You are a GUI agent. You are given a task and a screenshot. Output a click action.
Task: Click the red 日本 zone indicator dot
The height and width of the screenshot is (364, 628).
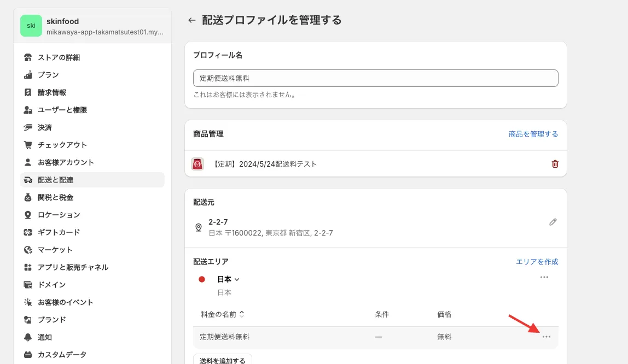(x=202, y=279)
